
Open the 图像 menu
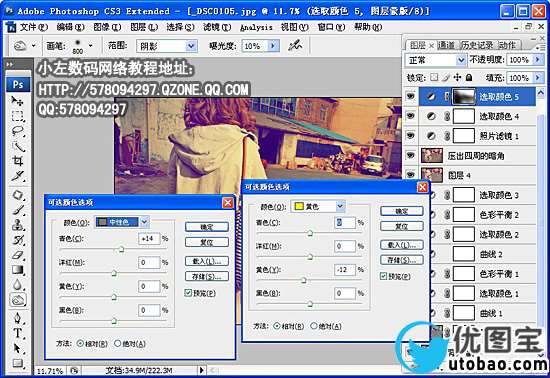(x=107, y=27)
